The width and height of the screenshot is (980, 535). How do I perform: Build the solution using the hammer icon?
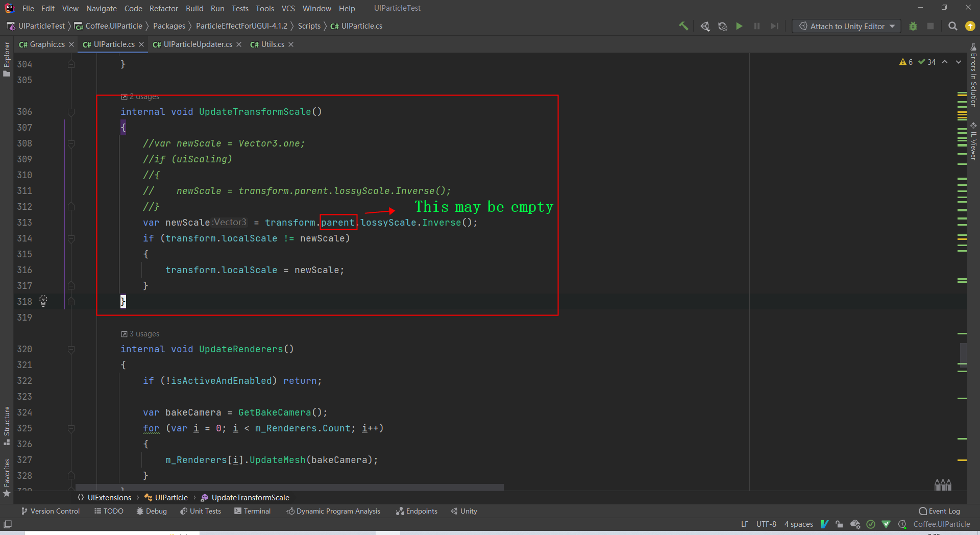684,26
